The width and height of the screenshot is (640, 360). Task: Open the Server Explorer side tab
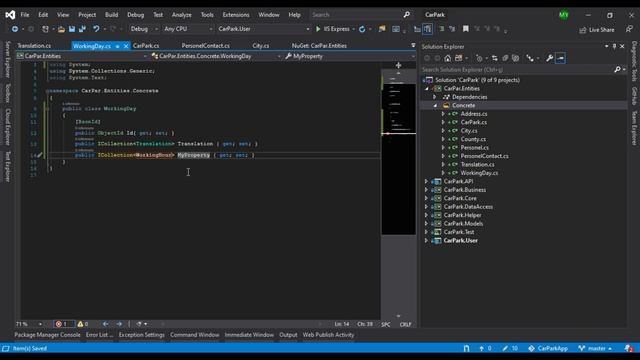(x=7, y=60)
